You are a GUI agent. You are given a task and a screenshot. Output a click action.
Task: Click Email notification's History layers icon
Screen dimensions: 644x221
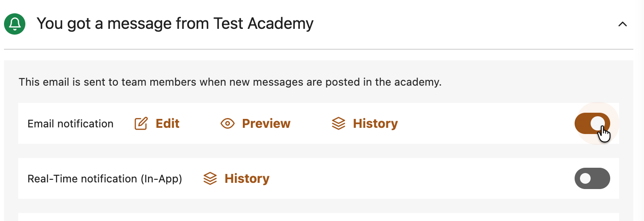tap(338, 123)
